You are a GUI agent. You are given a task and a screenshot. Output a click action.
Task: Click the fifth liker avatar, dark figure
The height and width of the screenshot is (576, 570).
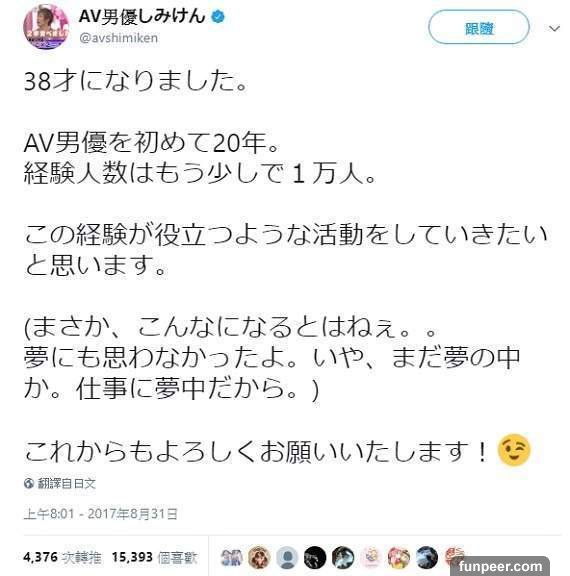coord(343,557)
